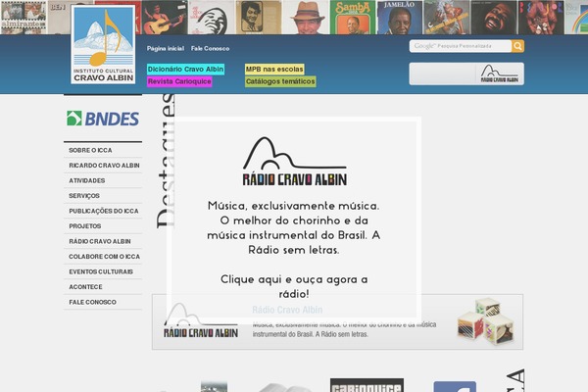Click 'Clique aqui e ouça agora a rádio!'
This screenshot has height=392, width=588.
click(x=294, y=286)
